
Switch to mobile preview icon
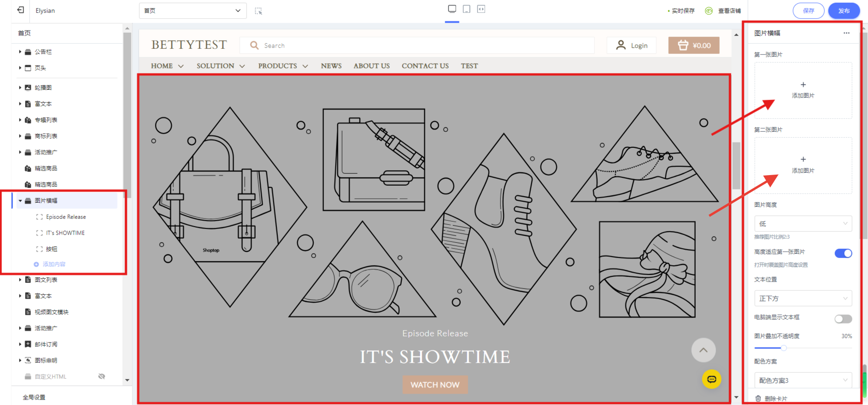tap(466, 9)
